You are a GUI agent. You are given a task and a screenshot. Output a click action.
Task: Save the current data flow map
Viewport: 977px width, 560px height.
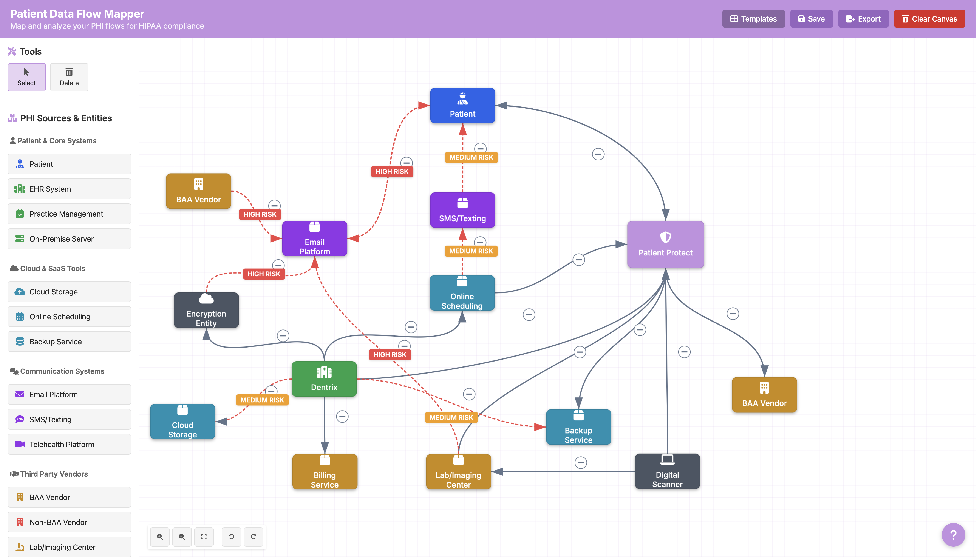tap(811, 18)
